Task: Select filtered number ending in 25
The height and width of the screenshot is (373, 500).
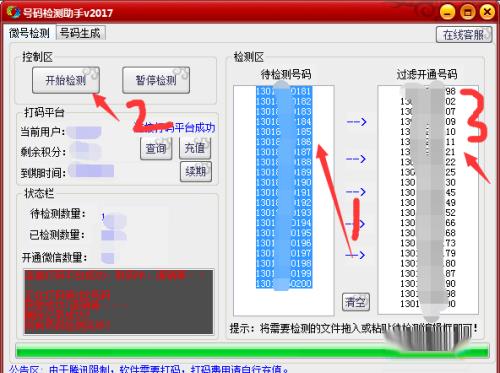Action: coord(428,172)
